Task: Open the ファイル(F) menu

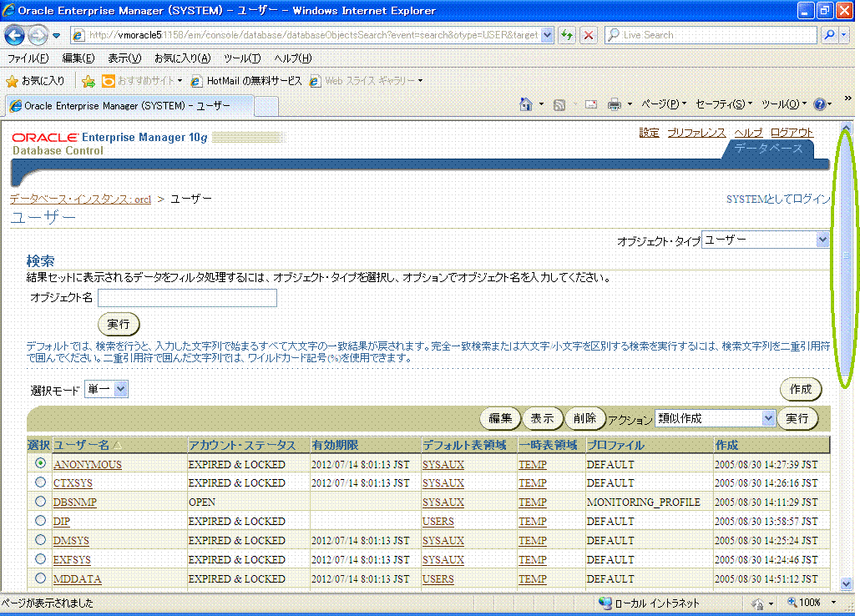Action: (x=28, y=58)
